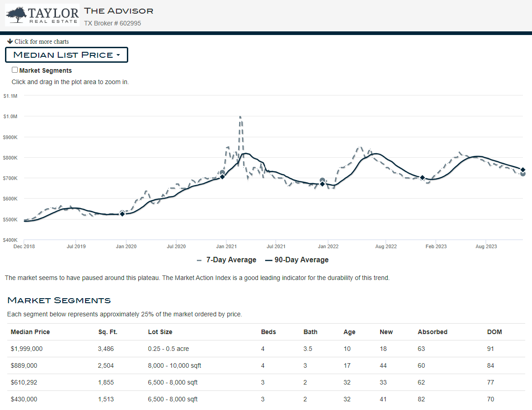Click the diamond marker before Feb 2023
This screenshot has height=410, width=532.
(422, 178)
